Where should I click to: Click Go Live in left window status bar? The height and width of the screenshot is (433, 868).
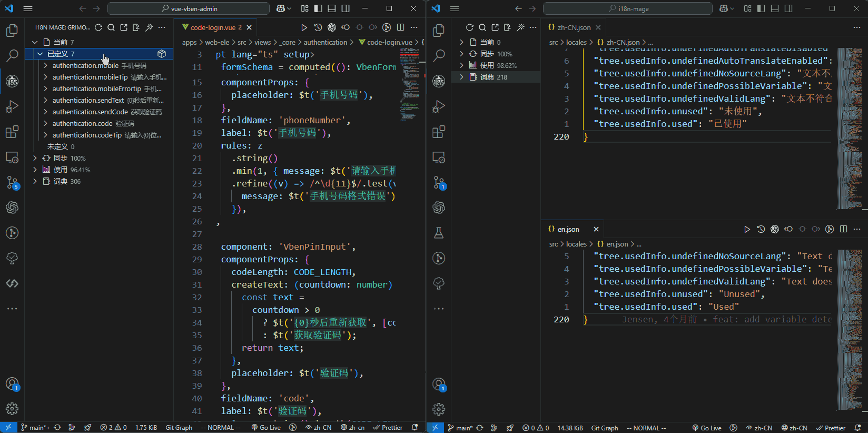click(x=266, y=428)
